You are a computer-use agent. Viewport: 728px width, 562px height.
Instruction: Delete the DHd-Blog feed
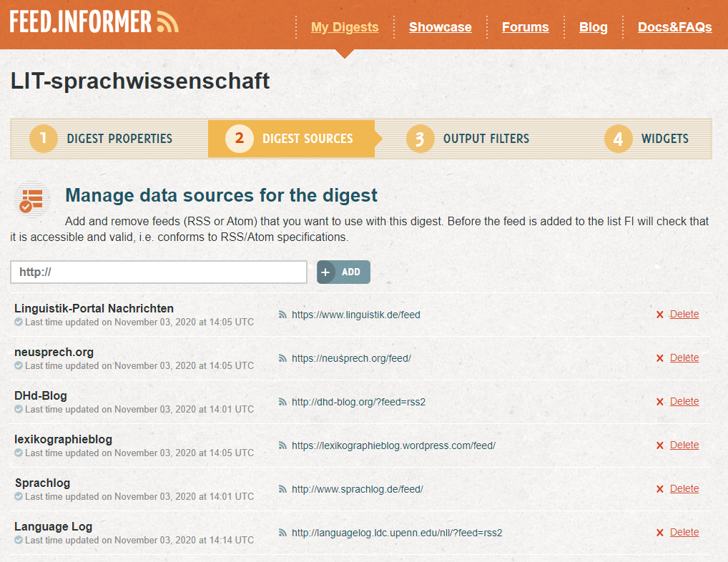[684, 401]
